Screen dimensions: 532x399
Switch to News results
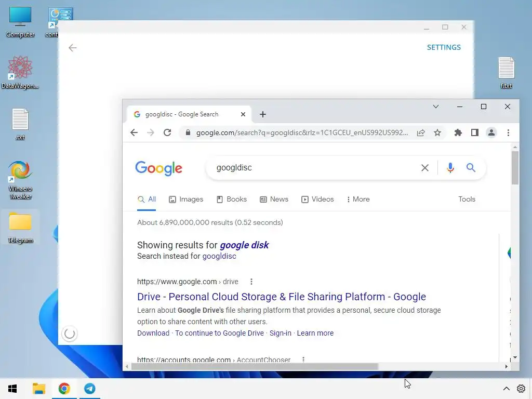pyautogui.click(x=274, y=199)
